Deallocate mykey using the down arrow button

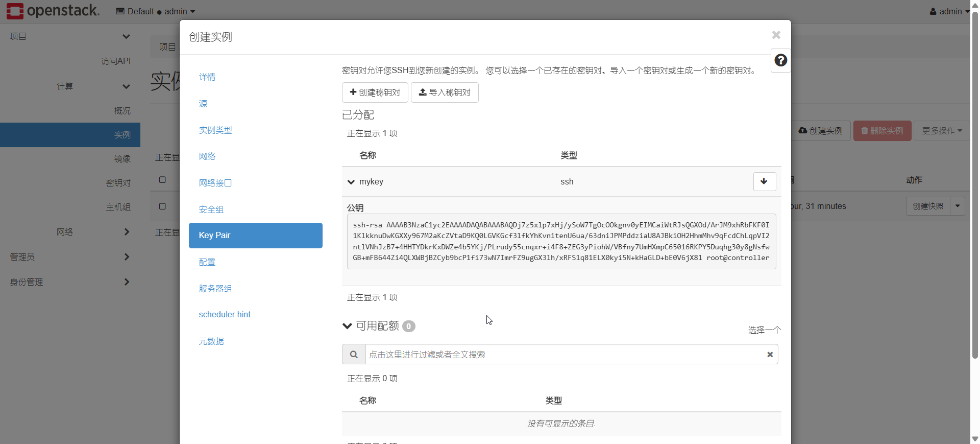(x=764, y=181)
